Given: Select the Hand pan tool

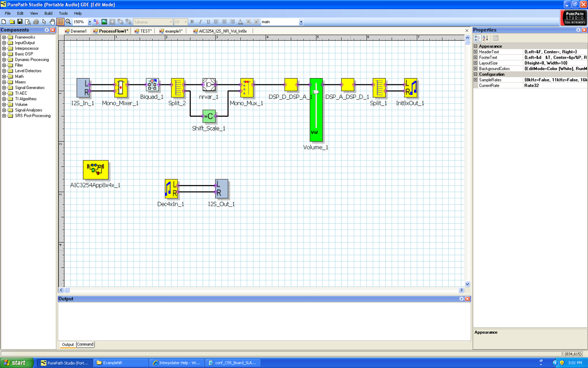Looking at the screenshot, I should (x=52, y=22).
